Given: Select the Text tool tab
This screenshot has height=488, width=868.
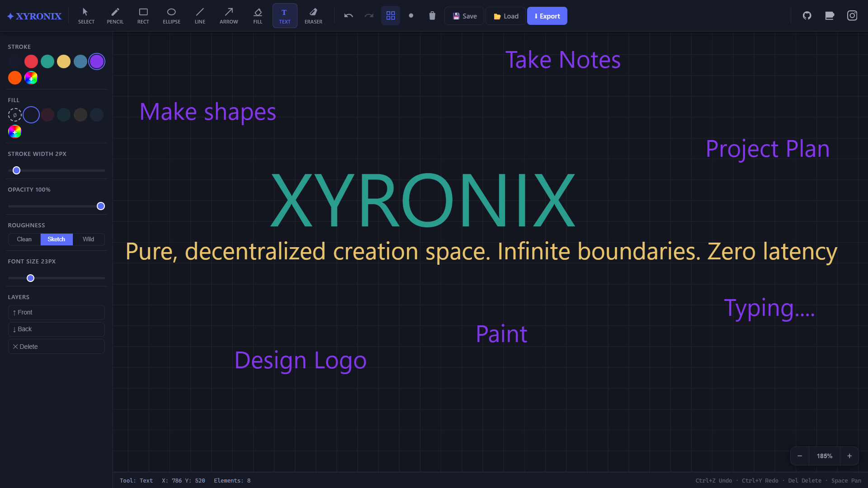Looking at the screenshot, I should 284,15.
